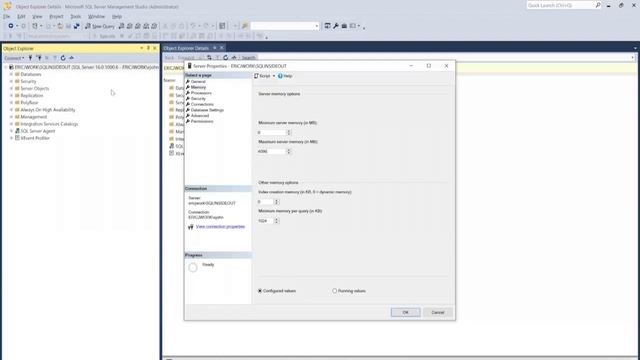The image size is (640, 360).
Task: Open the Project menu
Action: pyautogui.click(x=56, y=16)
